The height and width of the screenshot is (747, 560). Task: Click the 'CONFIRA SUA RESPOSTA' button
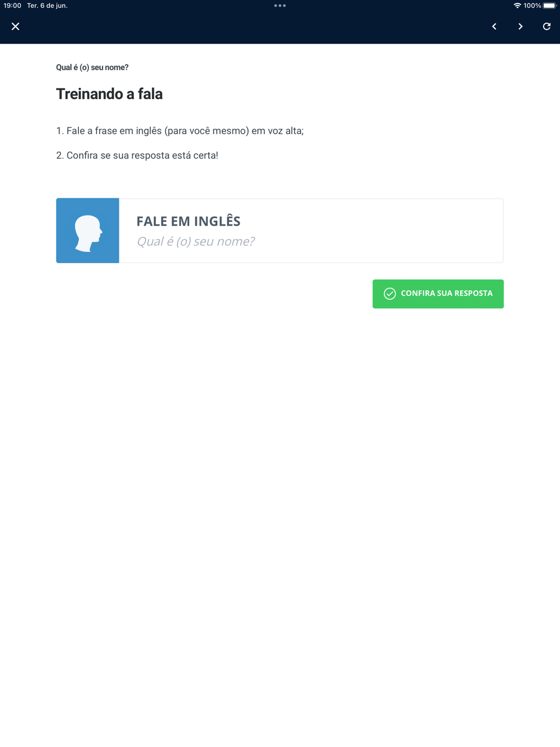[438, 294]
